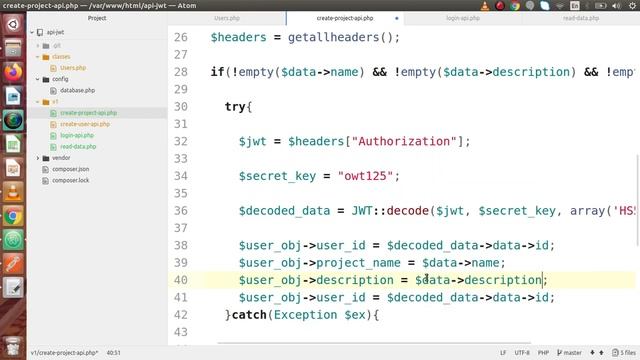Expand the vendor folder
Screen dimensions: 640x360
[x=38, y=158]
